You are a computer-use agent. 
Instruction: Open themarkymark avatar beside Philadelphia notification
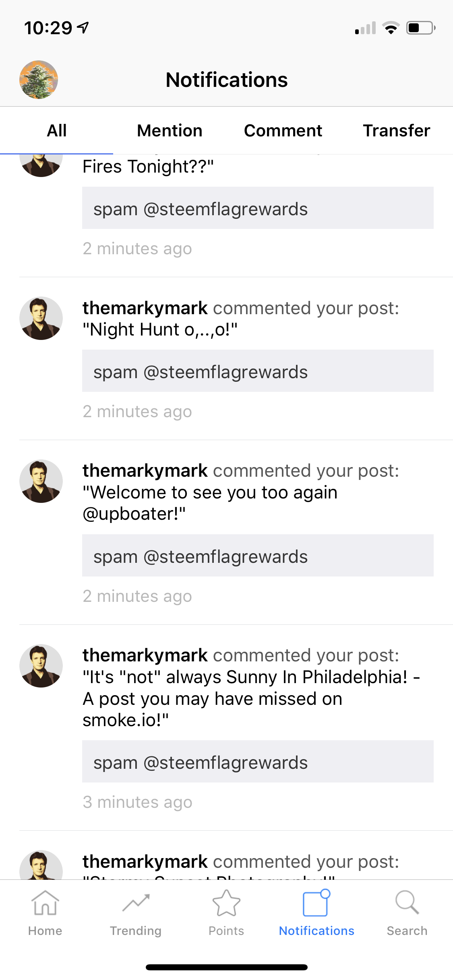41,666
